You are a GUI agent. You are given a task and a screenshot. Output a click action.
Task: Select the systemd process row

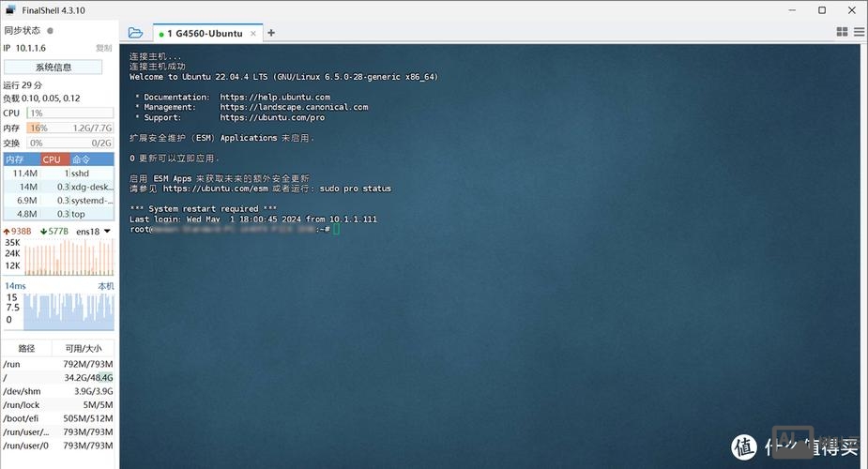click(59, 200)
